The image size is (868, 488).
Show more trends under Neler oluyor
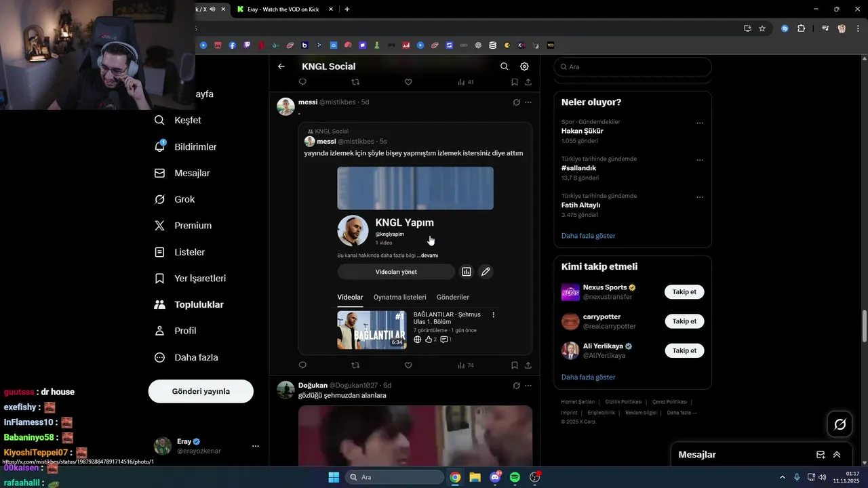click(588, 236)
